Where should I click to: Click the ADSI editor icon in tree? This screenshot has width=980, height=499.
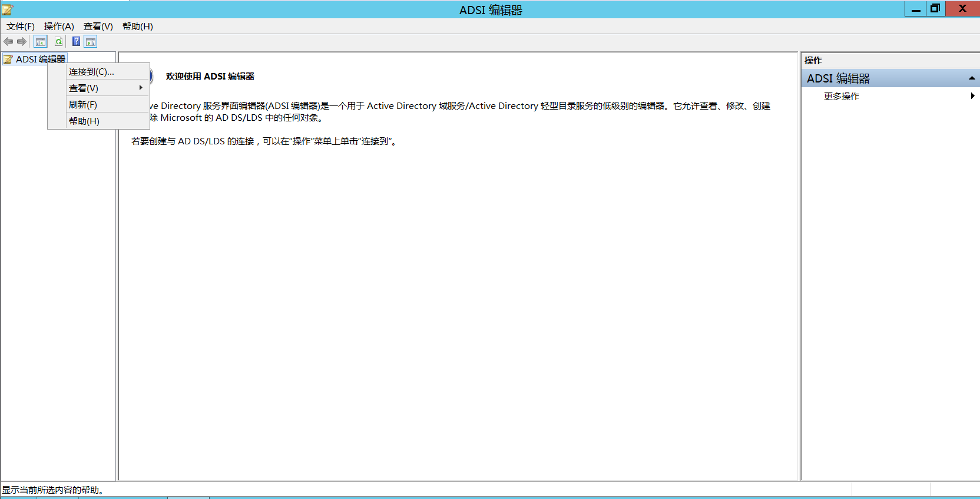[x=8, y=59]
